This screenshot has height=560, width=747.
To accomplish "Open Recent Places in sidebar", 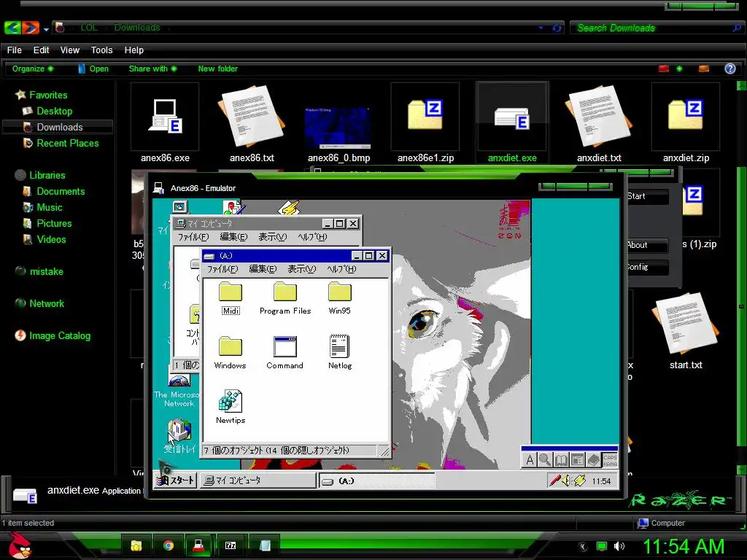I will (61, 143).
